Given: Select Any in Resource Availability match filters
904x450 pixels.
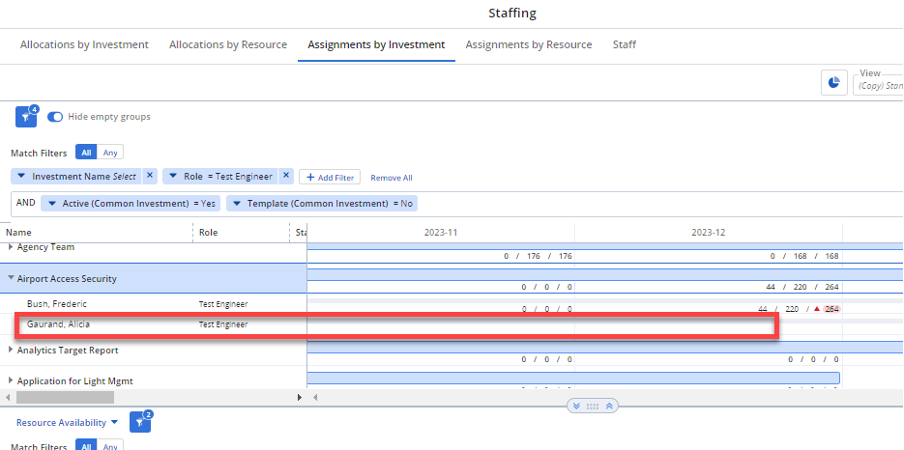Looking at the screenshot, I should [x=110, y=446].
